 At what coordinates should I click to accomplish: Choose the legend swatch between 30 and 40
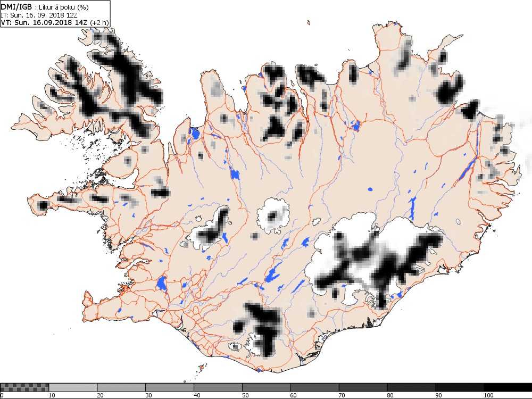coord(170,387)
